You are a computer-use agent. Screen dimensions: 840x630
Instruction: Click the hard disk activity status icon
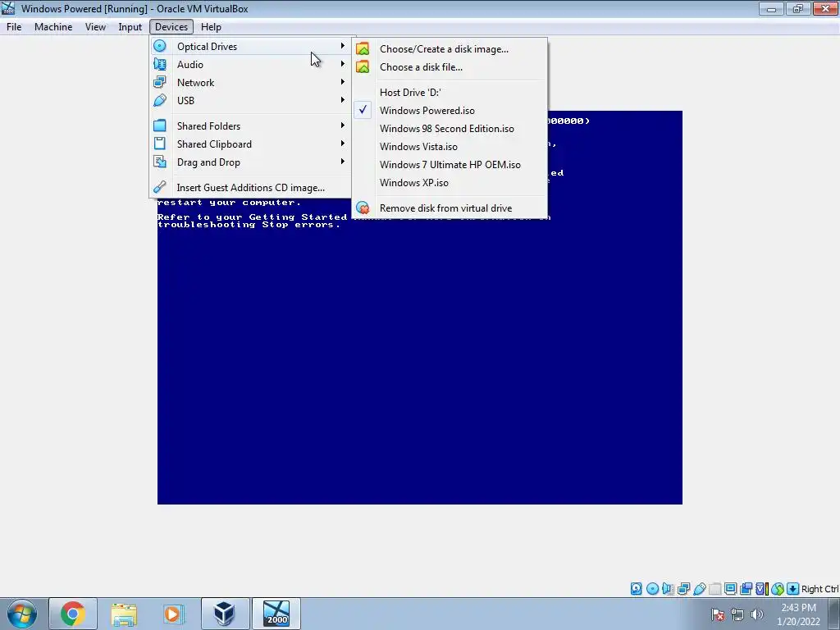tap(636, 589)
